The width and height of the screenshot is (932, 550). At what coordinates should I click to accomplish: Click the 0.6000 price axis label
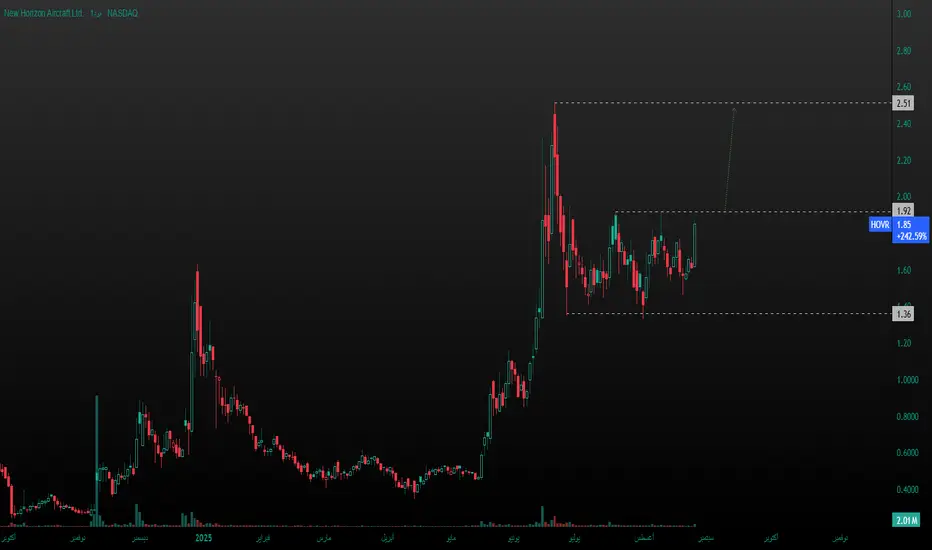click(907, 452)
